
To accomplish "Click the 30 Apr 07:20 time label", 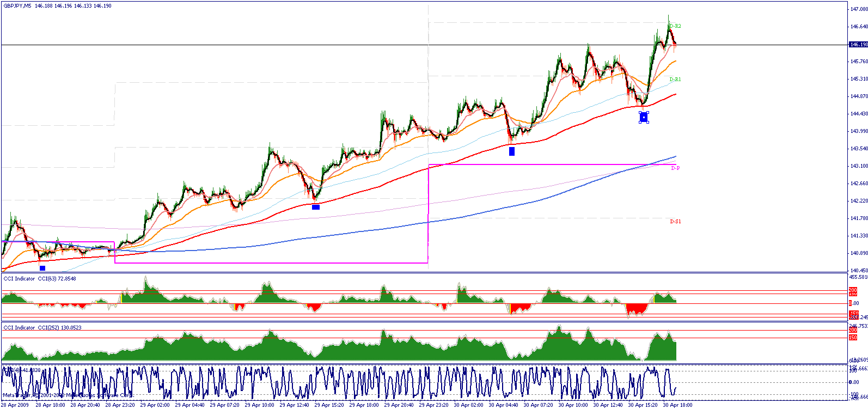I will pos(539,405).
